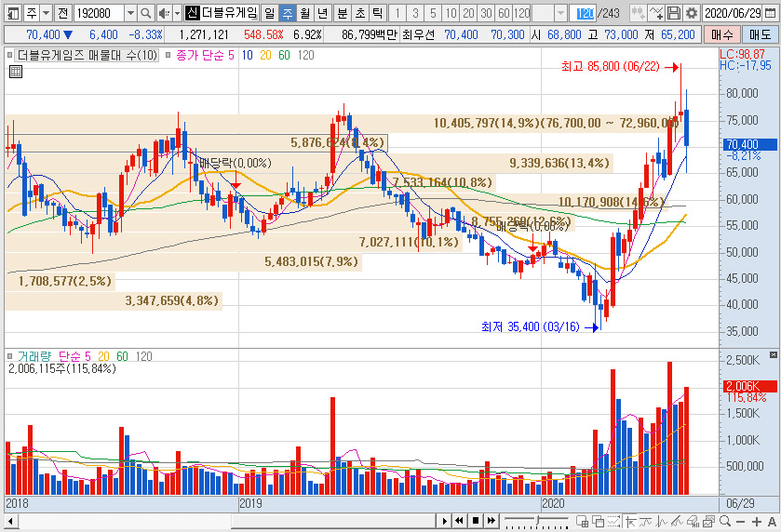Click the add candle chart icon
The image size is (781, 532).
638,13
